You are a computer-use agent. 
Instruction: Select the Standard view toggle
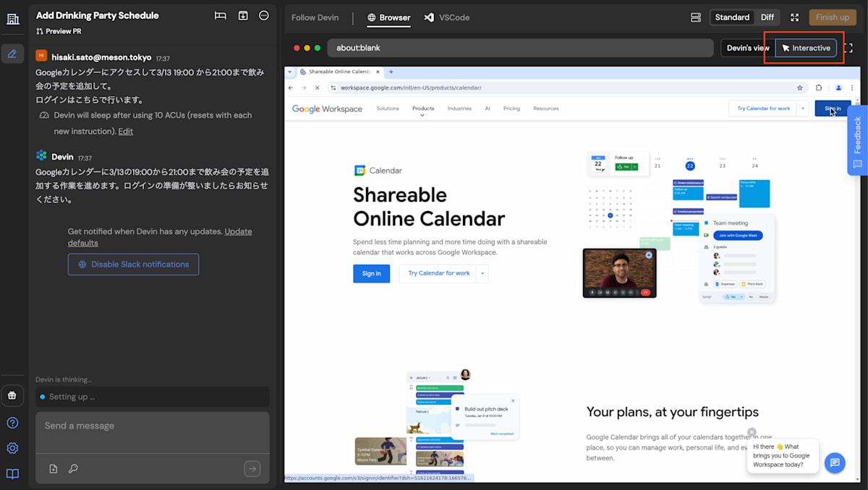point(732,17)
